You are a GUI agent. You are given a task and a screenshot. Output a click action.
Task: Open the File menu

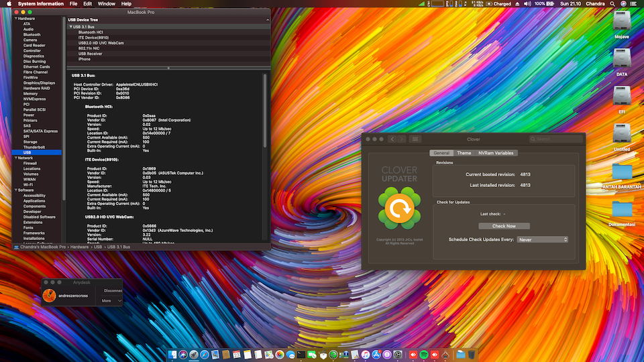pos(74,4)
